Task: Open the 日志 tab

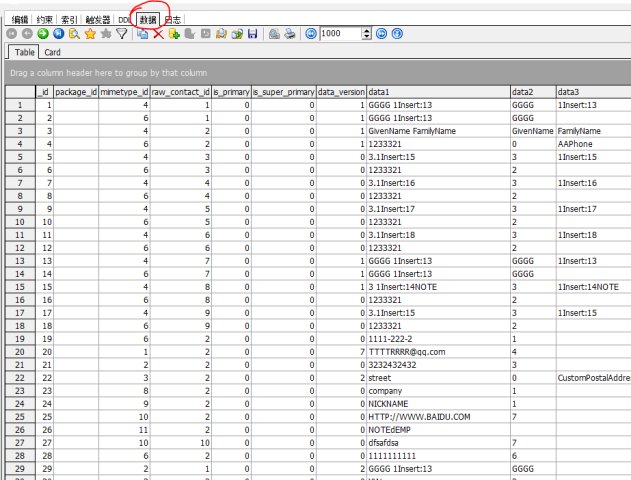Action: pyautogui.click(x=173, y=20)
